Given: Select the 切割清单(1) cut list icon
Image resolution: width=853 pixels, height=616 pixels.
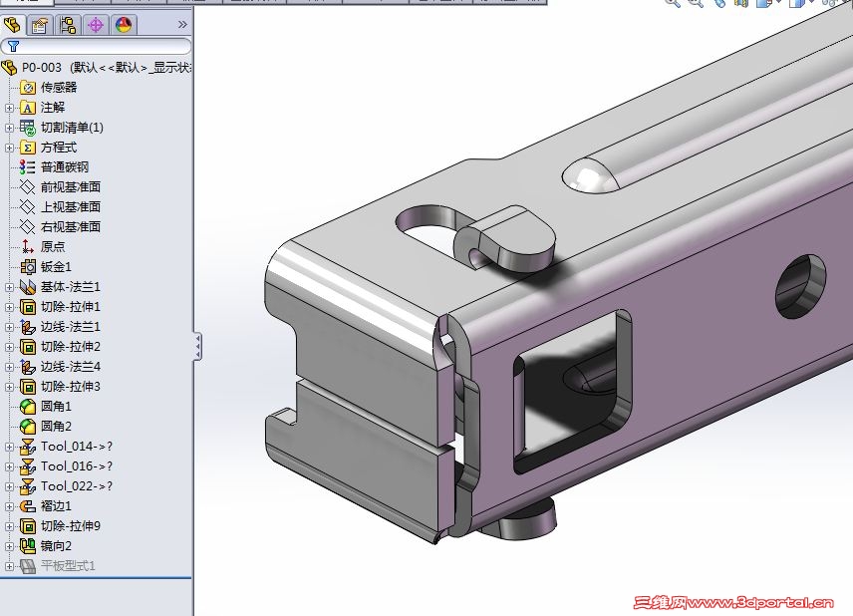Looking at the screenshot, I should (x=28, y=128).
